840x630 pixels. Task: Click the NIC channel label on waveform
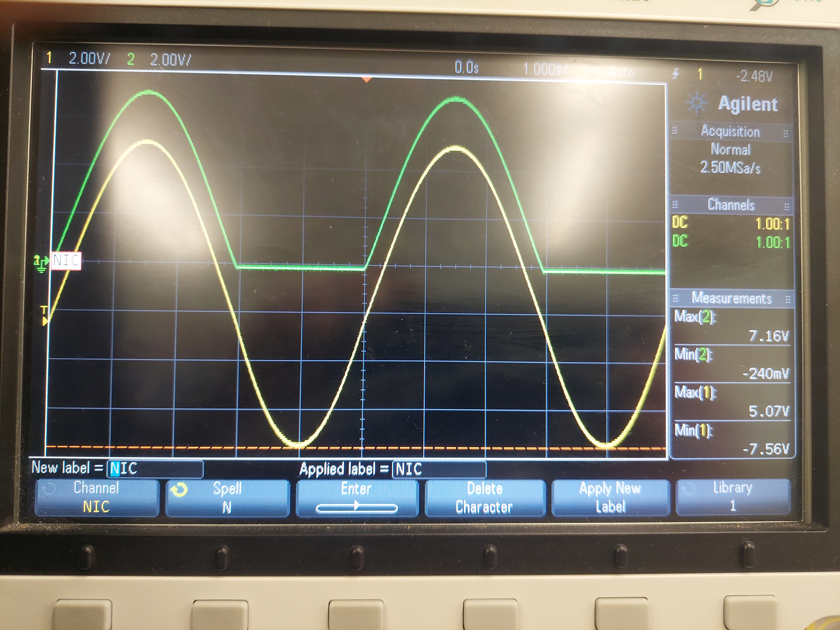[x=66, y=261]
